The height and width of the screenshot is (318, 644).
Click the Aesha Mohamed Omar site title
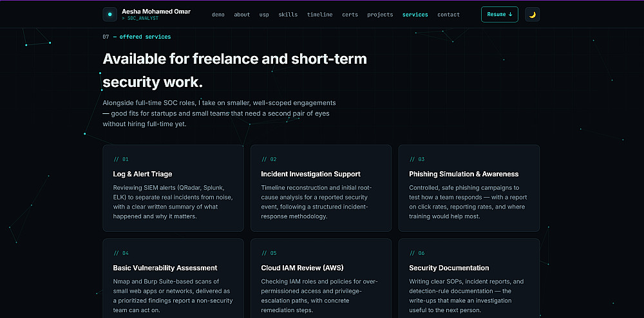[156, 12]
